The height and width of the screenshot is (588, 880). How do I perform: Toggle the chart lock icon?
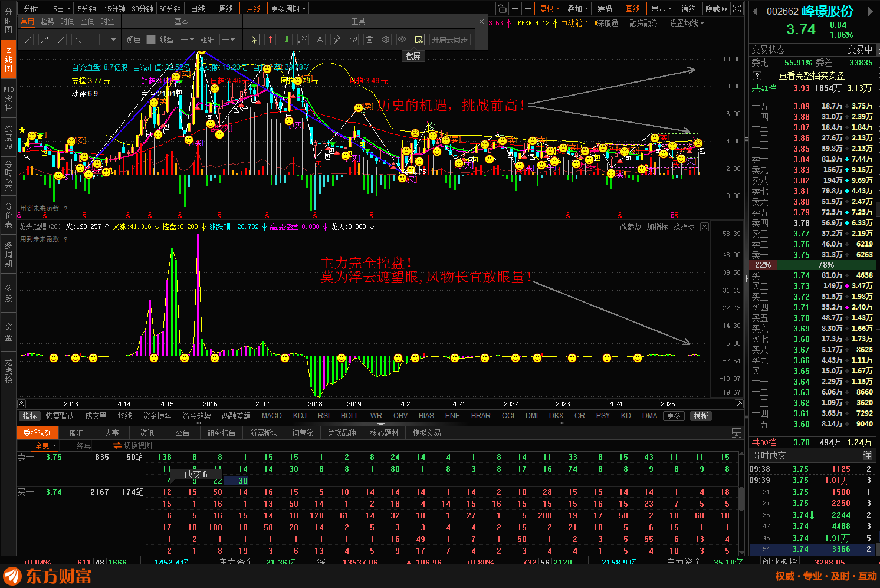[502, 9]
